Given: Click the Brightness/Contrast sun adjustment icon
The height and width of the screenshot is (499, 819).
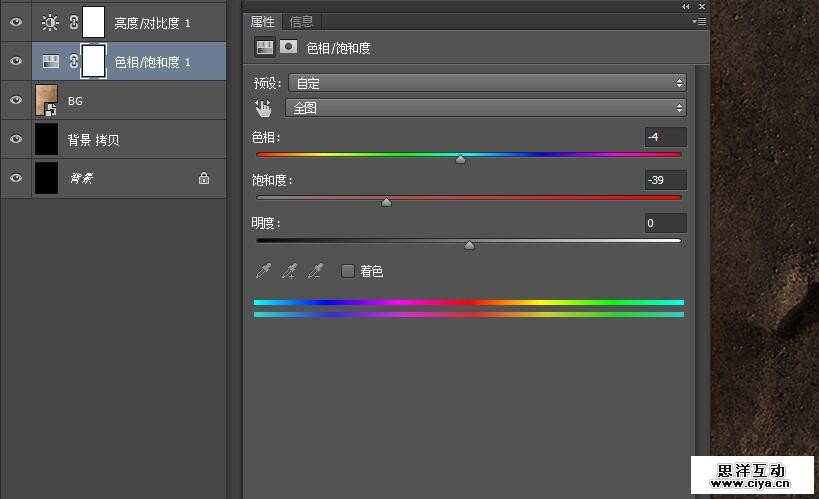Looking at the screenshot, I should (x=50, y=22).
